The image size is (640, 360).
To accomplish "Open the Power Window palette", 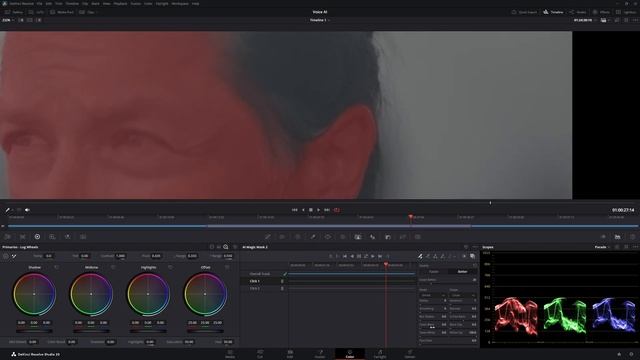I will point(328,237).
